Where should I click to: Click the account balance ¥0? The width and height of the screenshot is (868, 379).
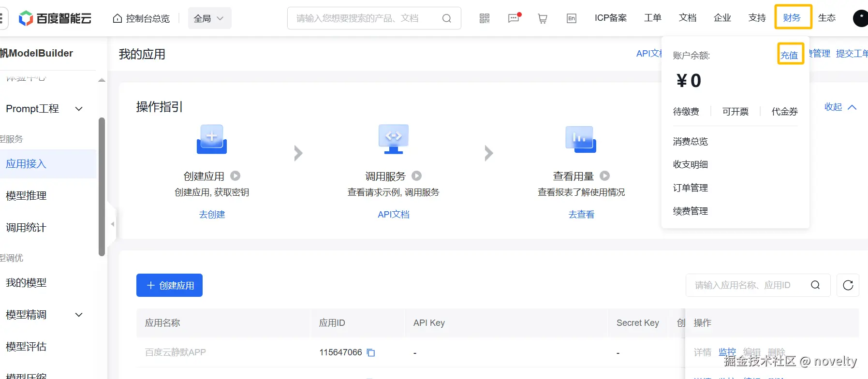click(689, 81)
